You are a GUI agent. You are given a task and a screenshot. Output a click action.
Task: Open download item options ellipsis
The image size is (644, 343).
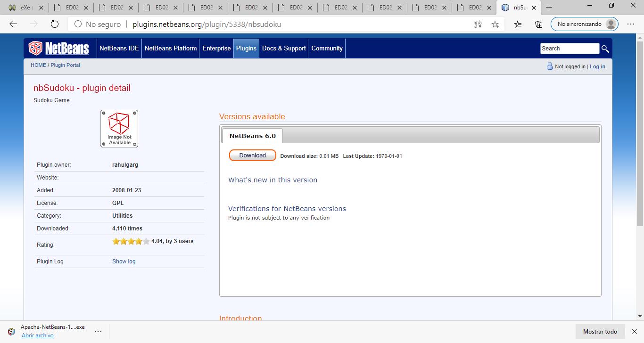click(x=98, y=331)
